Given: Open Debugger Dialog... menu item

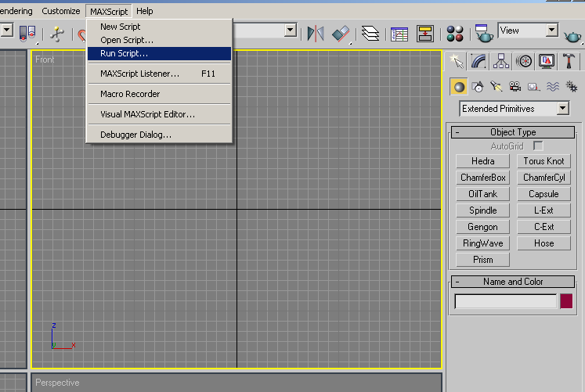Looking at the screenshot, I should tap(159, 135).
